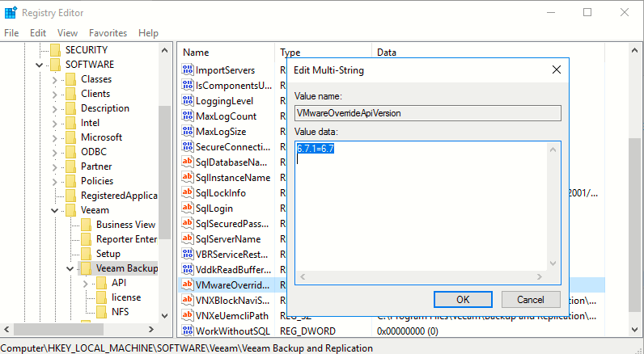Click the string icon beside VMwareOverrid...
644x354 pixels.
pos(187,284)
